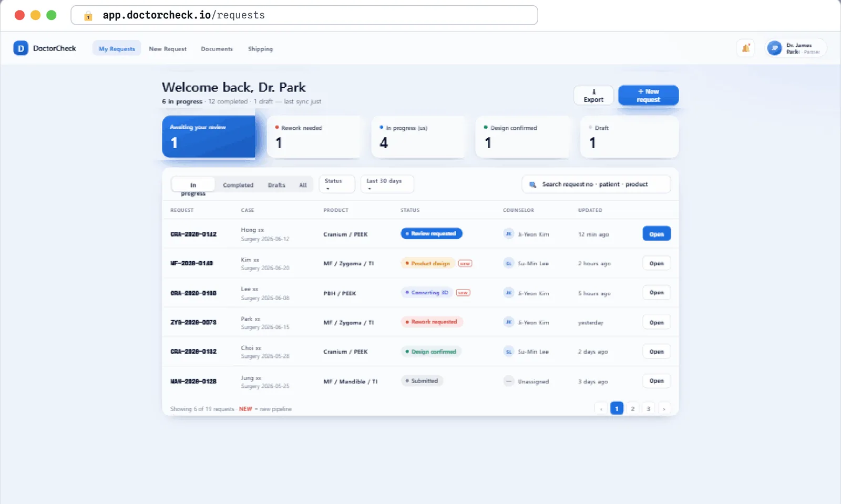Click the CASE column header
The image size is (841, 504).
(x=248, y=210)
